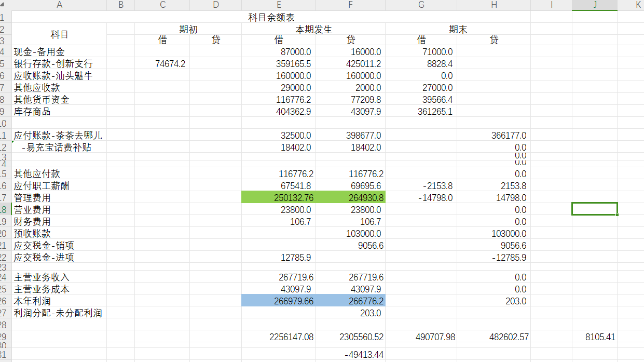
Task: Select the cell containing 8105.41
Action: [595, 337]
